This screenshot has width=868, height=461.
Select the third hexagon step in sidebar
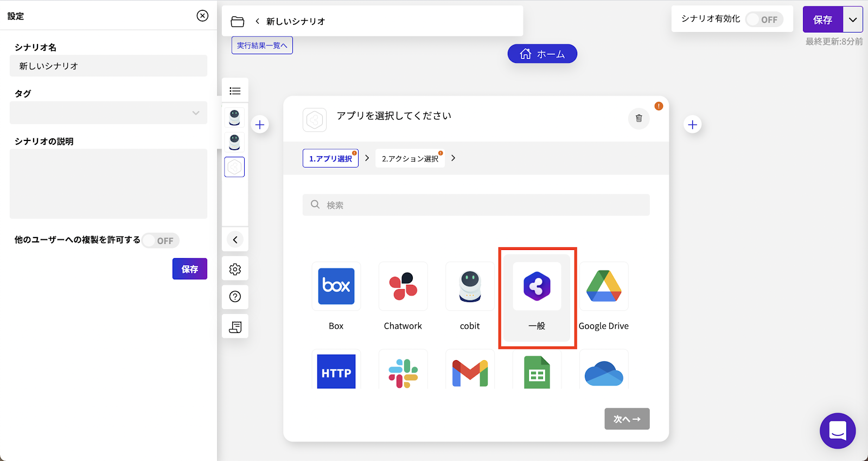click(x=234, y=167)
